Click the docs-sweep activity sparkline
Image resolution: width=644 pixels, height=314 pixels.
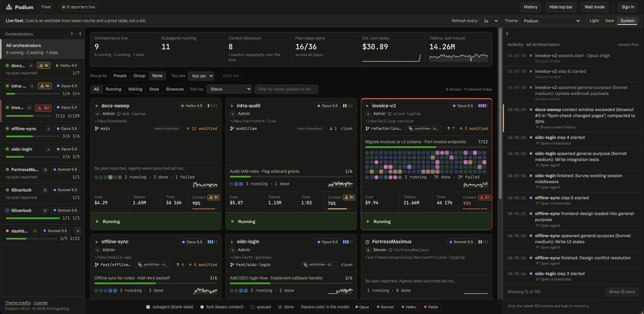[205, 185]
